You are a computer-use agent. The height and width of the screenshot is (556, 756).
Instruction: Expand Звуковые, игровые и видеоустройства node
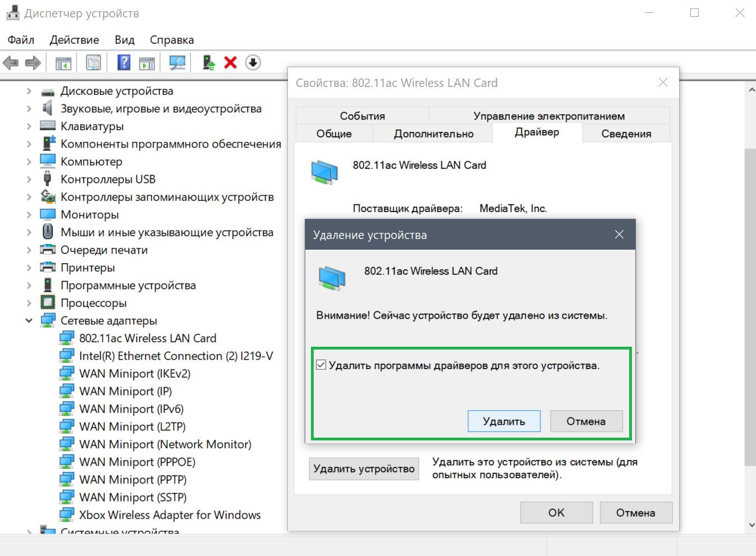[29, 109]
